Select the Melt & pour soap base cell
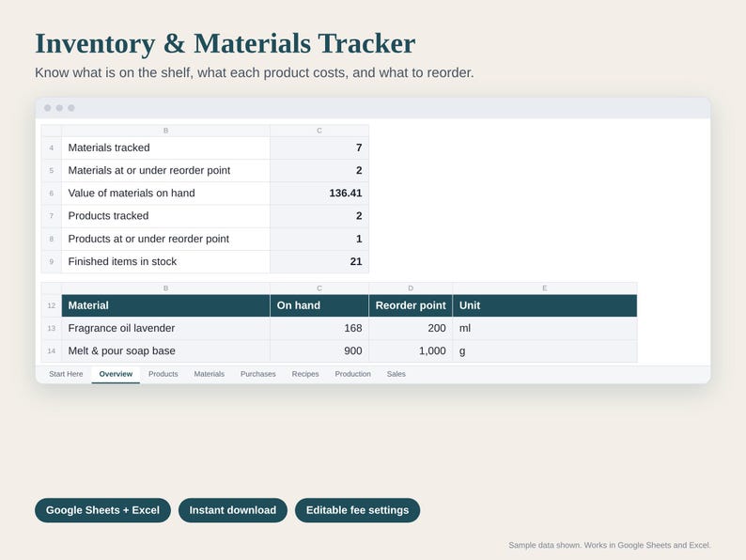Screen dimensions: 746x560 (165, 351)
